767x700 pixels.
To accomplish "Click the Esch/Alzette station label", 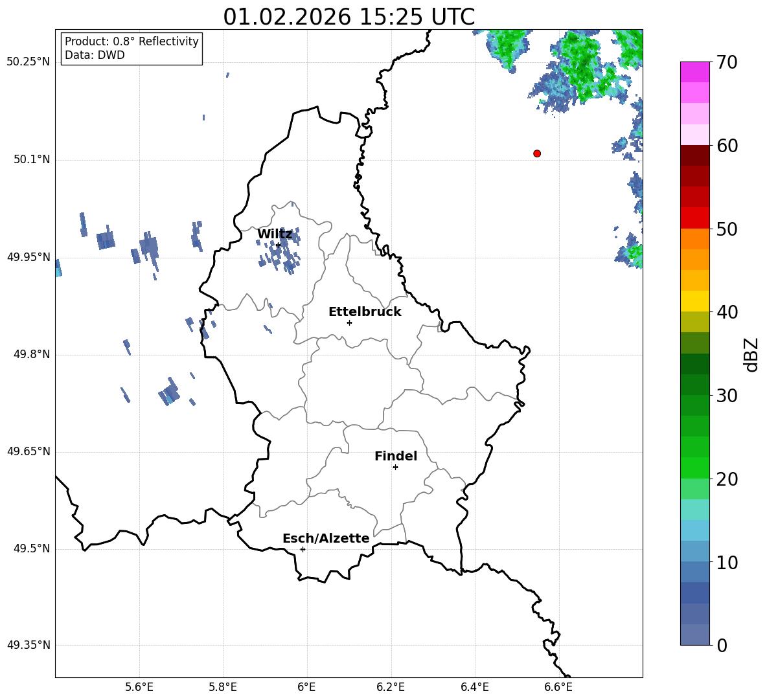I will [x=326, y=538].
